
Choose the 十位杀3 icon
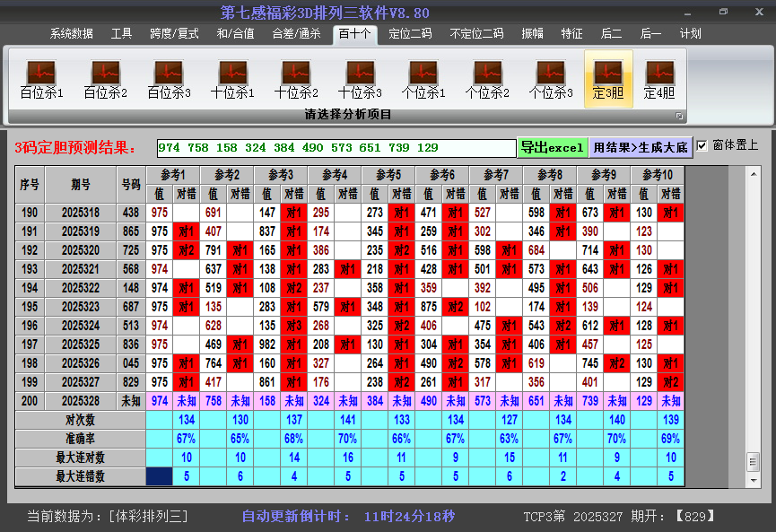tap(360, 80)
